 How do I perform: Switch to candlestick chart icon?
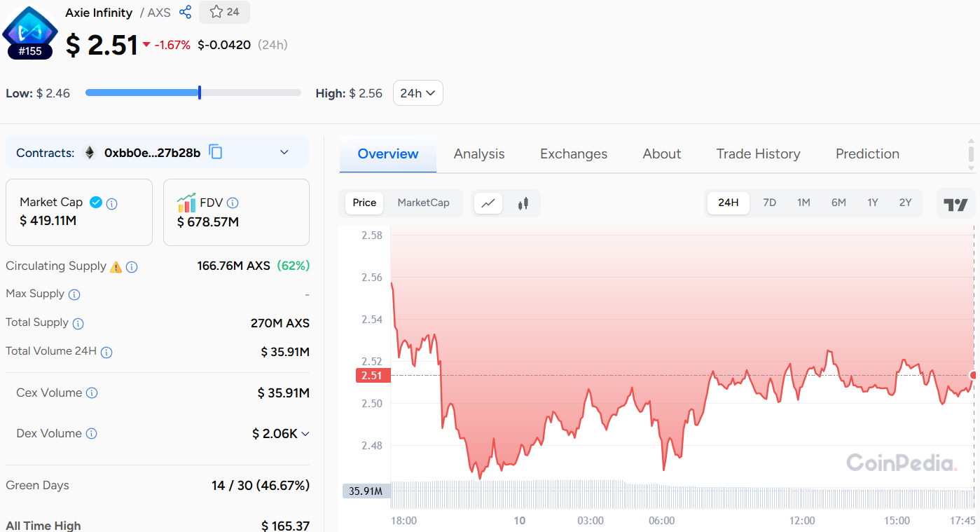(523, 203)
